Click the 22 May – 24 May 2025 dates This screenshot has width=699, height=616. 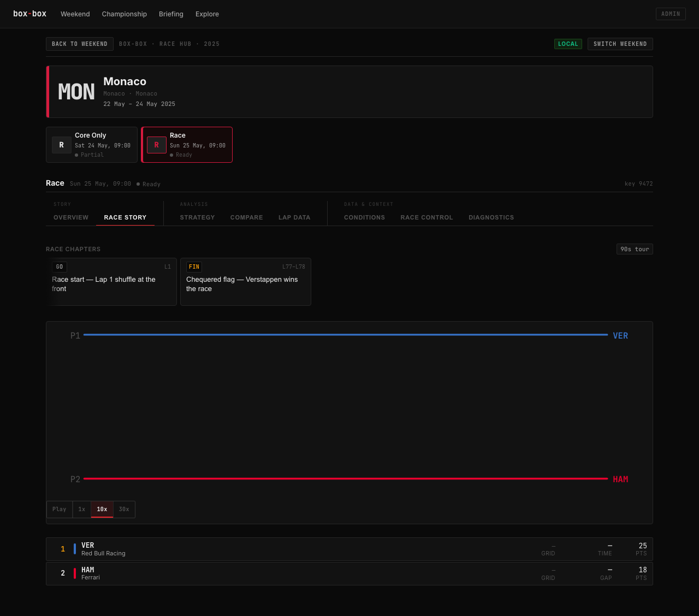(139, 104)
